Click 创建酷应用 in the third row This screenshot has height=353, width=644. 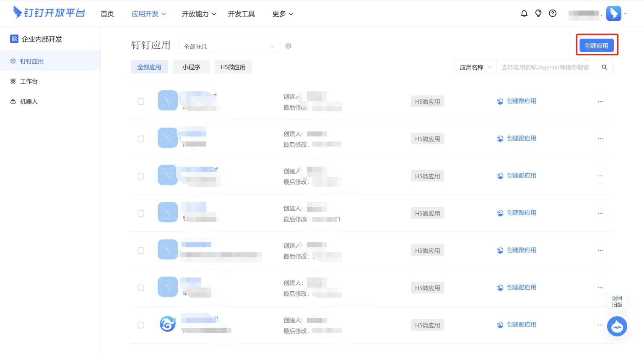tap(517, 175)
